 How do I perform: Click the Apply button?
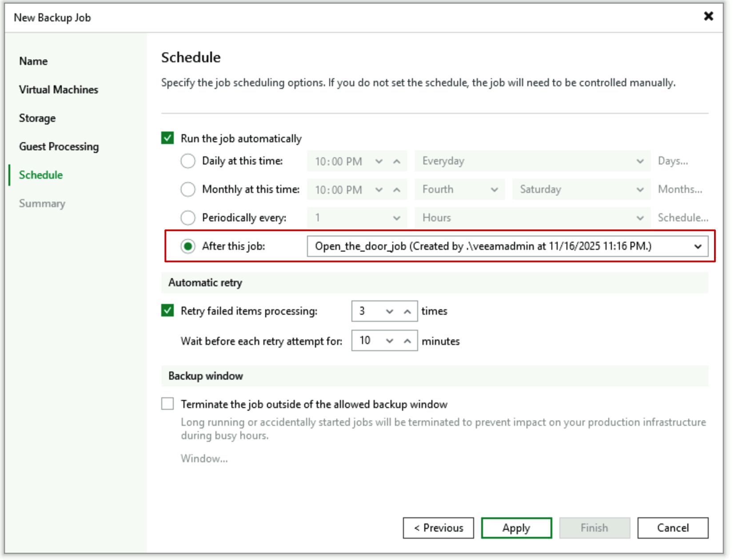pyautogui.click(x=516, y=528)
